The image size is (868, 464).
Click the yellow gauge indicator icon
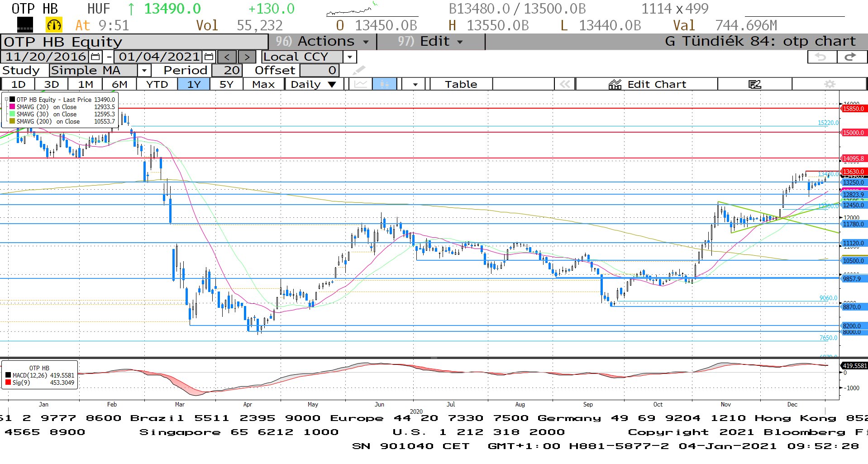tap(54, 25)
